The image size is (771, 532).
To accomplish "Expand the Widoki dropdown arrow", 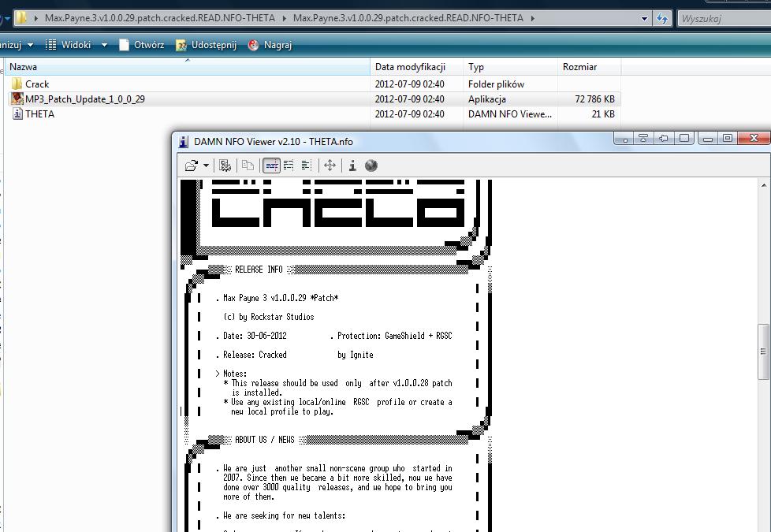I will [104, 45].
